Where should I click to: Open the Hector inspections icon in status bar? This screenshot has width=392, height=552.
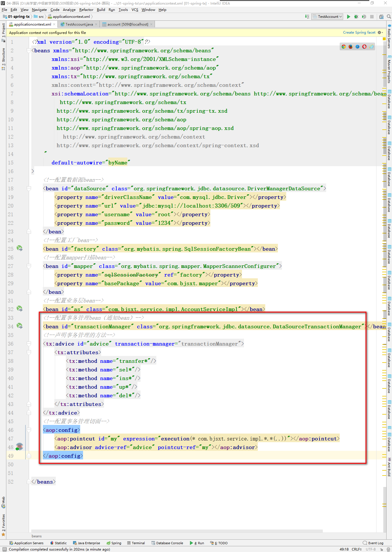pyautogui.click(x=388, y=549)
